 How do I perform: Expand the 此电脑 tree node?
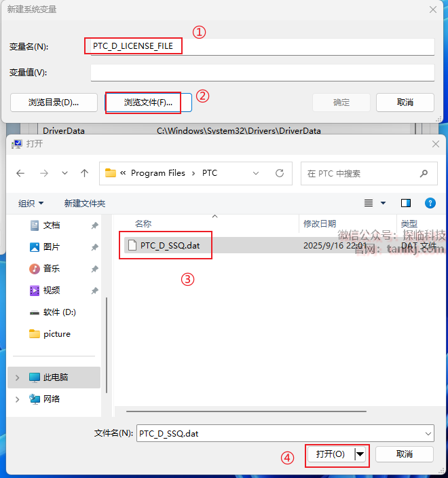coord(18,378)
